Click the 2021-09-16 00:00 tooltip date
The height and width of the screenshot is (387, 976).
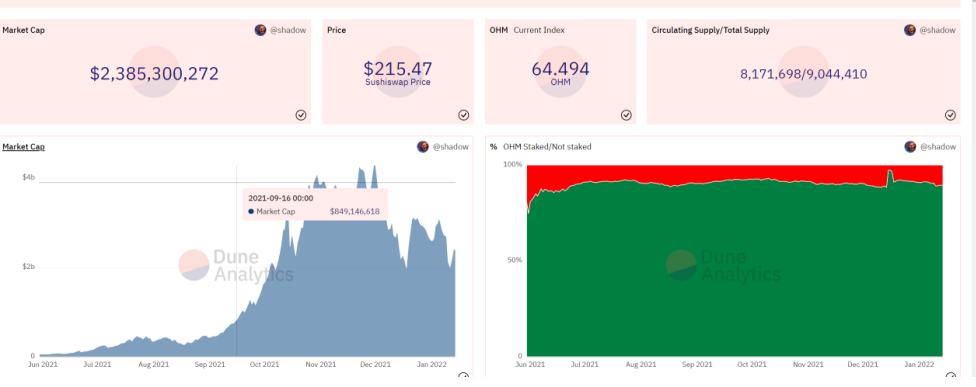pyautogui.click(x=281, y=198)
